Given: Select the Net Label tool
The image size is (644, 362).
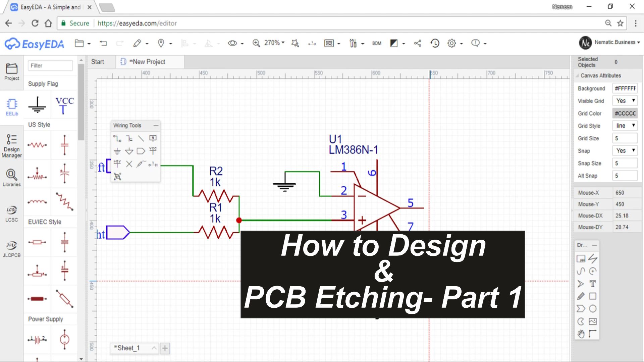Looking at the screenshot, I should (153, 138).
